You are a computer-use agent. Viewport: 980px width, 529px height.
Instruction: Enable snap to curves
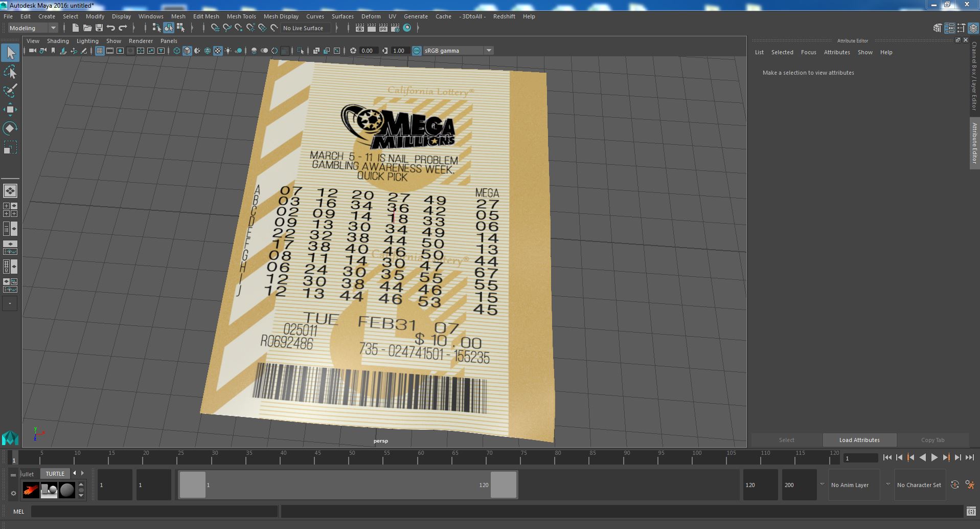[226, 28]
